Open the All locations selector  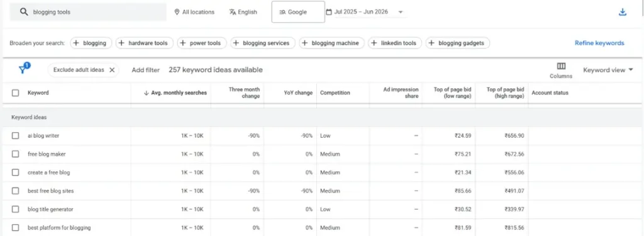(x=194, y=12)
